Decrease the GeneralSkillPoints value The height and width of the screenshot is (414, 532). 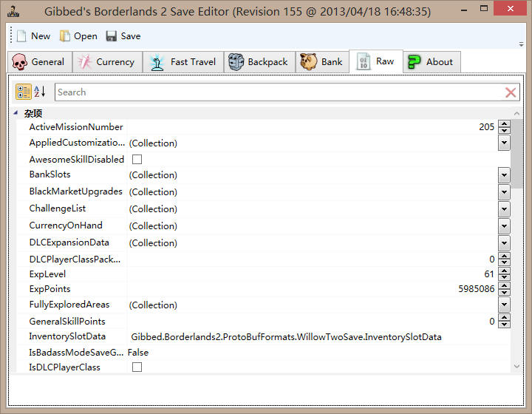point(504,325)
